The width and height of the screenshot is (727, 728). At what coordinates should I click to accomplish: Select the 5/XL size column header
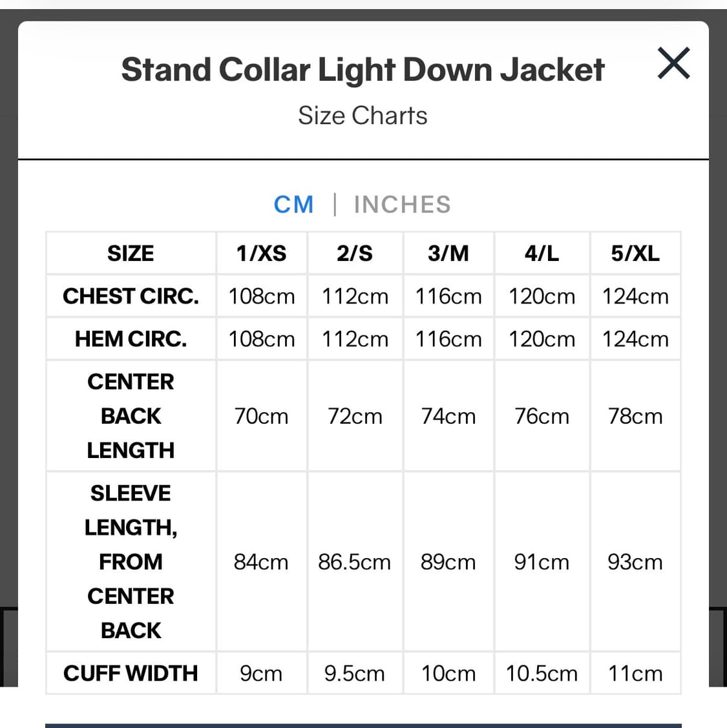tap(635, 253)
